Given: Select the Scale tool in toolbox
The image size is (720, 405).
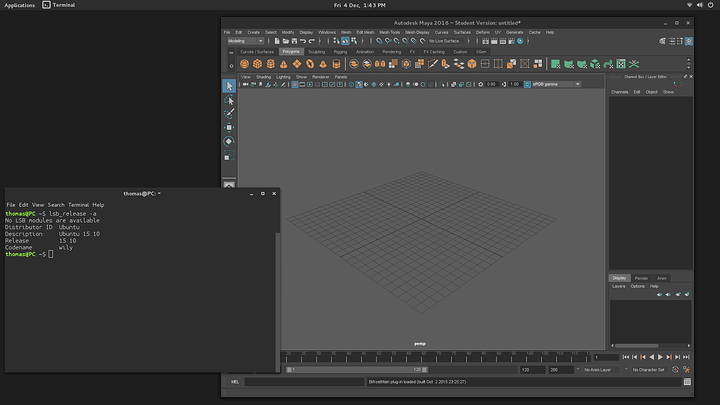Looking at the screenshot, I should point(229,157).
